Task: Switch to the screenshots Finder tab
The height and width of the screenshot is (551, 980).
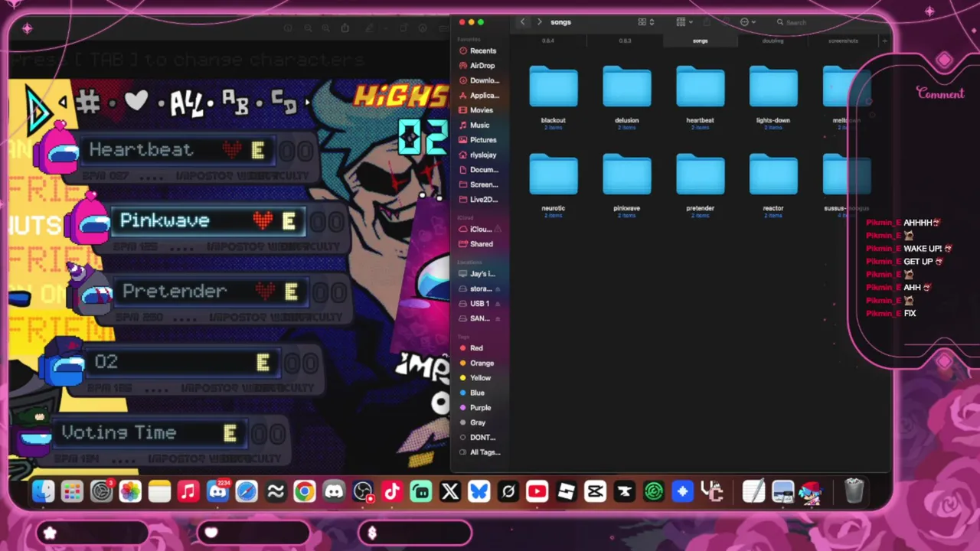Action: [843, 41]
